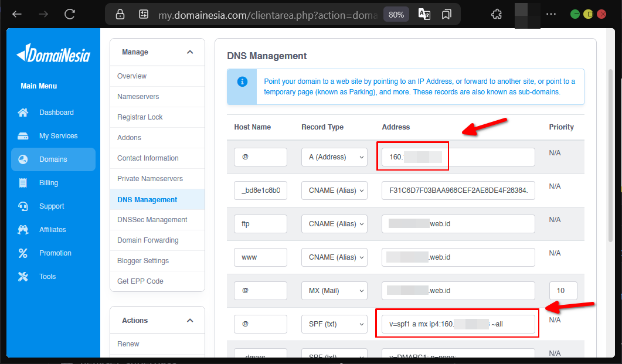Click the browser extensions puzzle icon

496,14
